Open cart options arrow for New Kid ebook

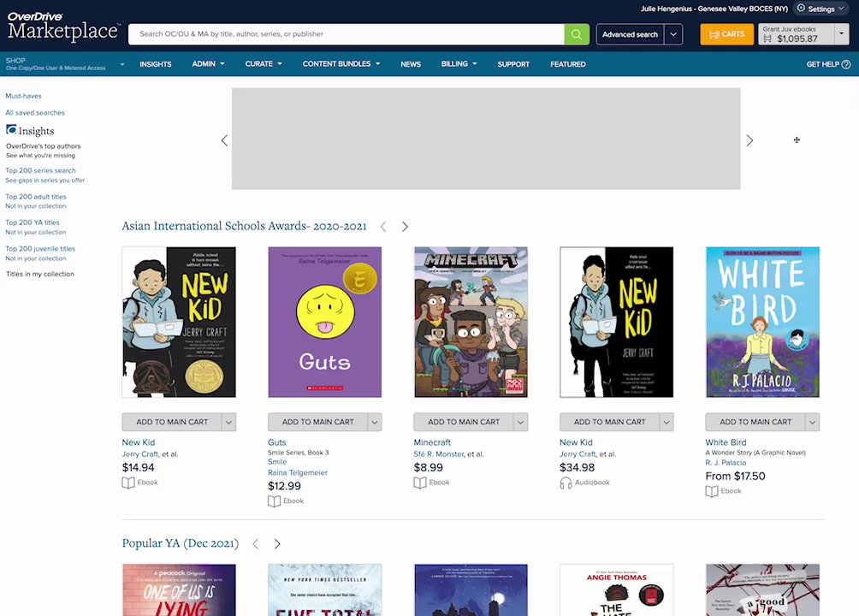point(229,422)
